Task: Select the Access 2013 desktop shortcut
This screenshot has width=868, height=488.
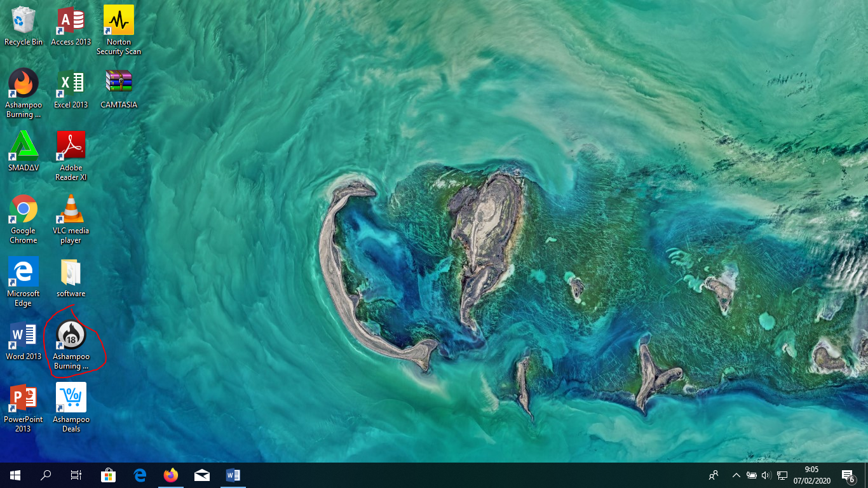Action: tap(71, 27)
